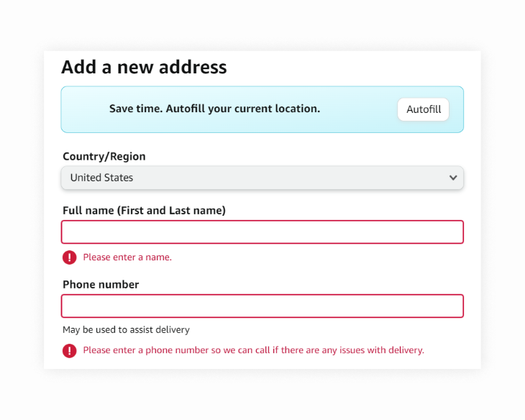Click the blue banner area left of Autofill button
Viewport: 525px width, 420px height.
point(358,109)
